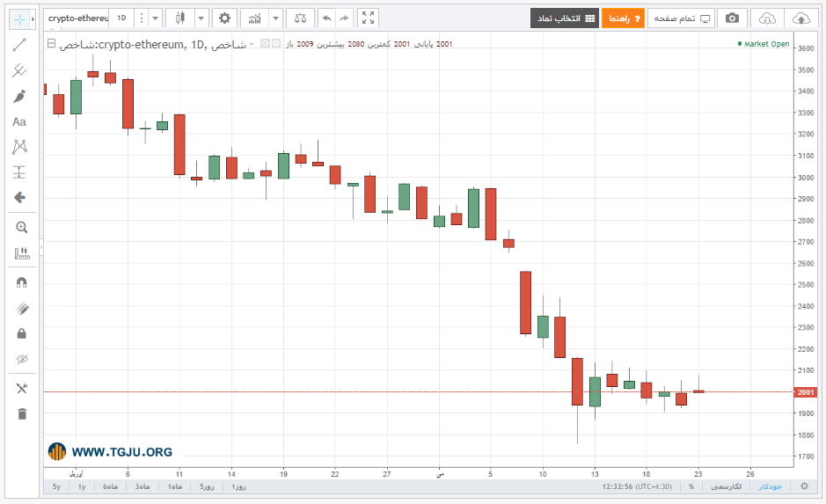Toggle percentage scale % button

click(691, 486)
